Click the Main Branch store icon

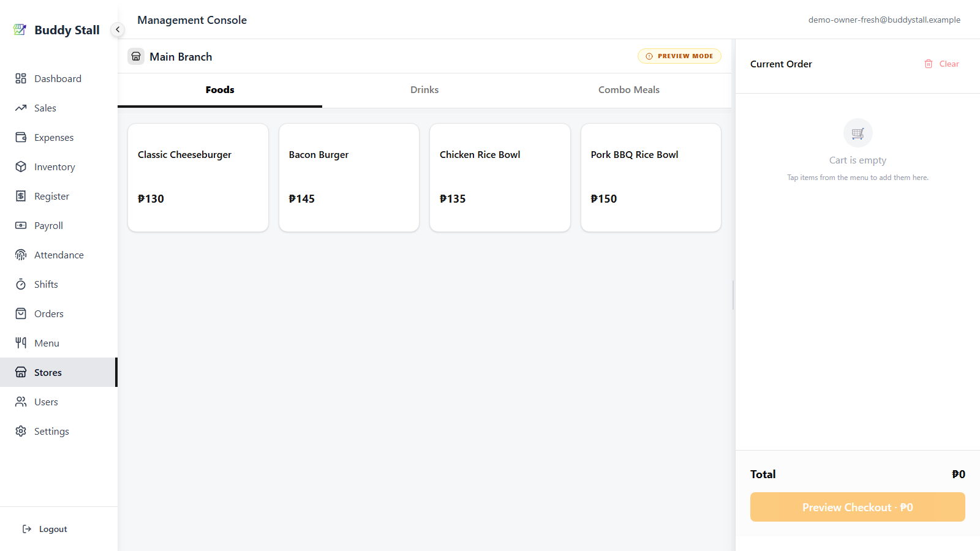coord(136,56)
